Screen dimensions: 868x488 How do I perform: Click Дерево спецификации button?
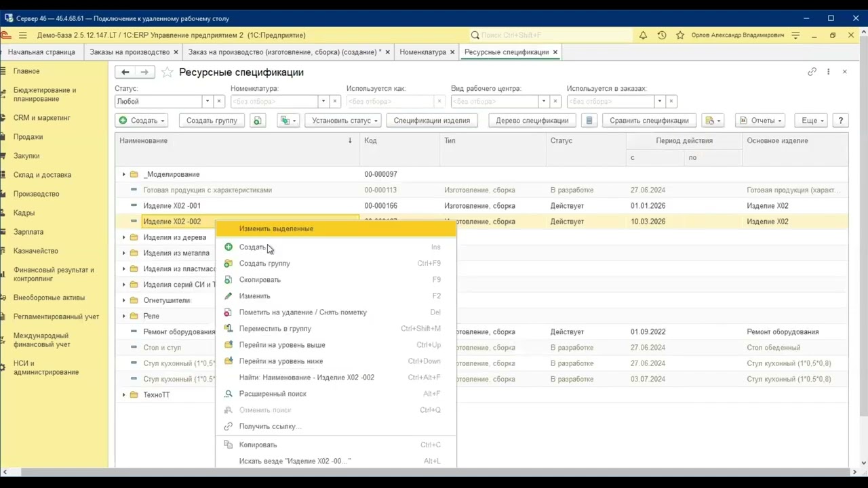(532, 121)
